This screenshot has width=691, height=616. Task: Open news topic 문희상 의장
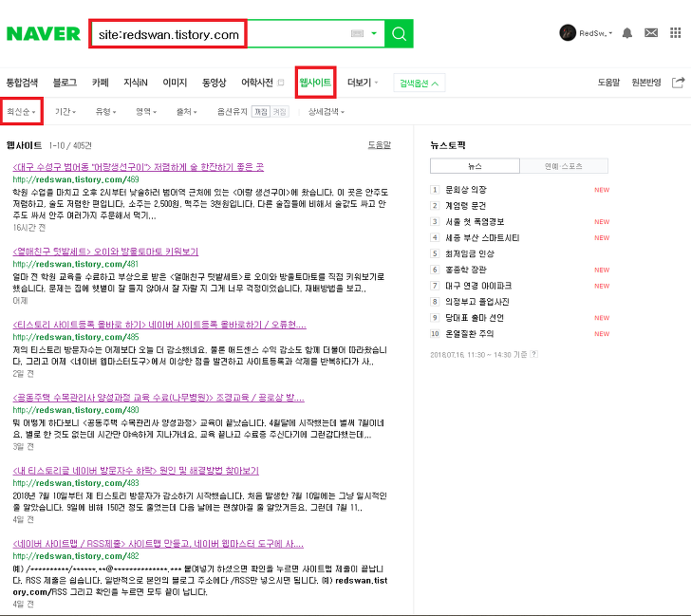coord(466,190)
